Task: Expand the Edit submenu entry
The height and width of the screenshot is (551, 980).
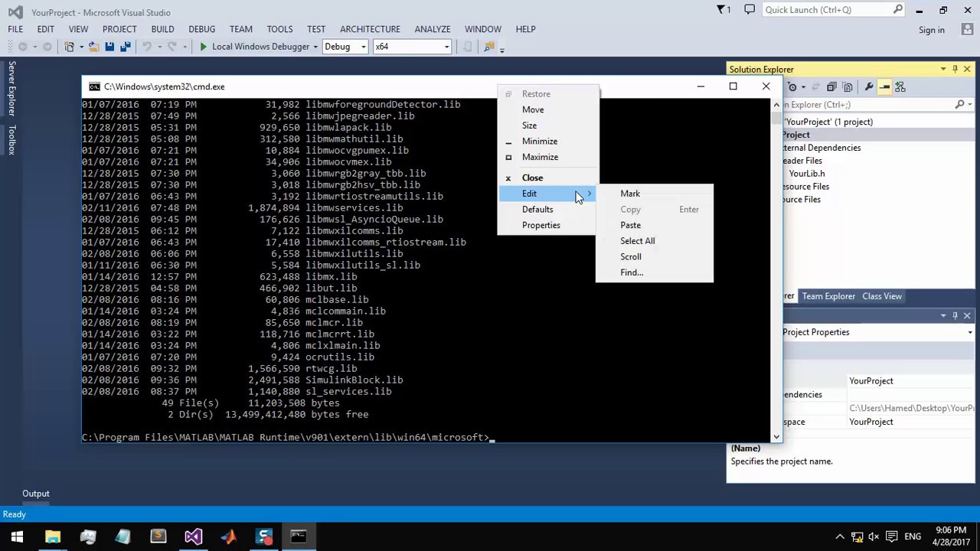Action: pyautogui.click(x=547, y=194)
